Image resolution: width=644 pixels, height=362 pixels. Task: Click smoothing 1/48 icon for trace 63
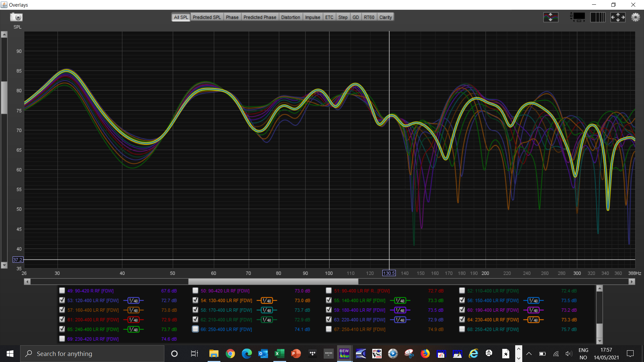click(400, 320)
